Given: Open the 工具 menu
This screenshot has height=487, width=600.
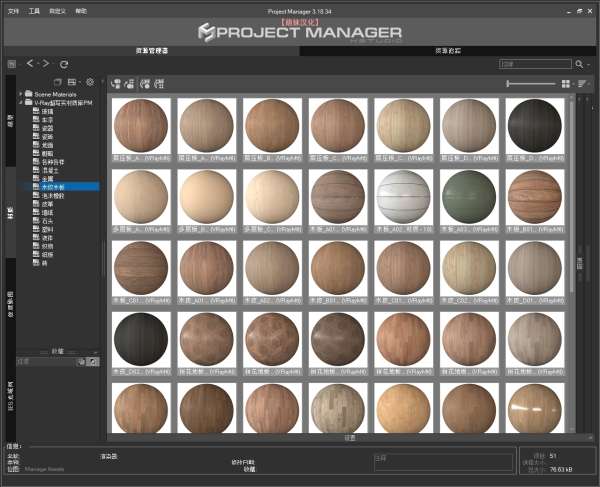Looking at the screenshot, I should [x=35, y=9].
